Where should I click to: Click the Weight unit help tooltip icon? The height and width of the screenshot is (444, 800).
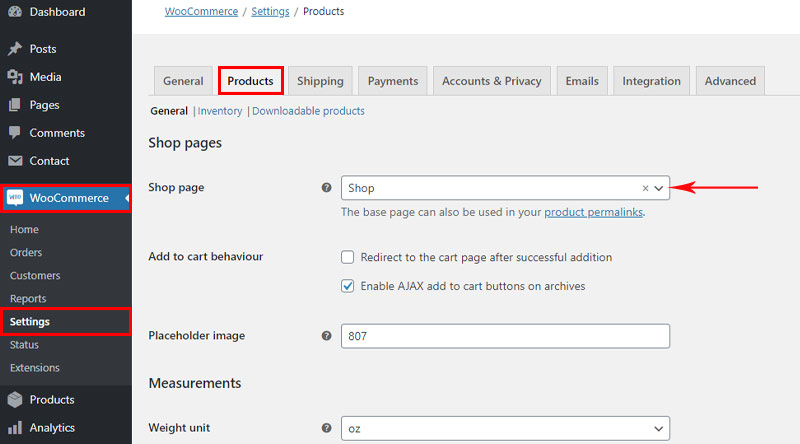[327, 428]
